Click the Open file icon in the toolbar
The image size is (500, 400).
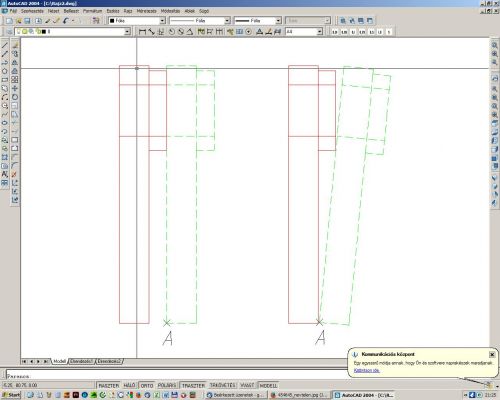19,21
